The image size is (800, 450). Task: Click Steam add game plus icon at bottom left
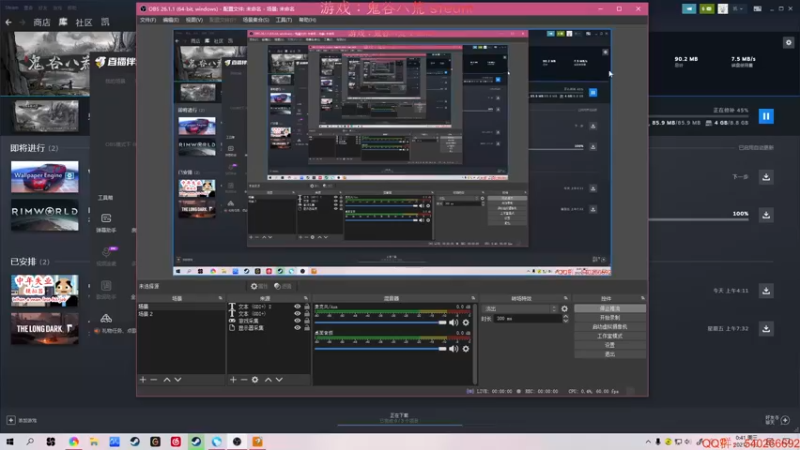click(11, 420)
